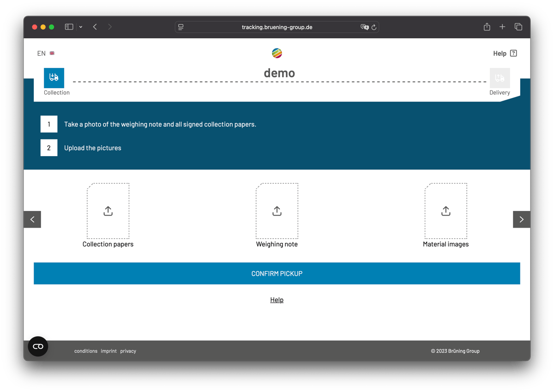This screenshot has height=392, width=554.
Task: Show the tab overview in Safari
Action: [518, 27]
